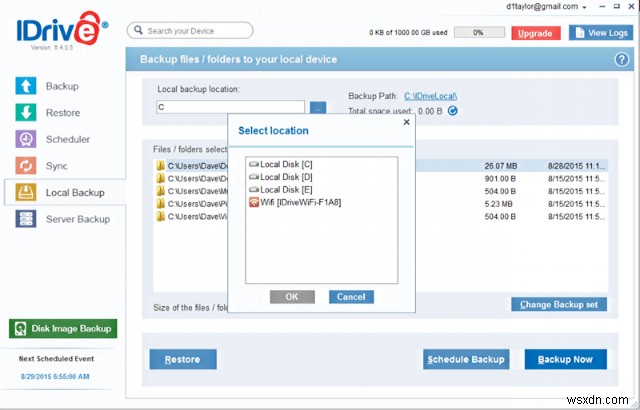Screen dimensions: 640x410
Task: Minimize the IDrive window
Action: pos(602,7)
